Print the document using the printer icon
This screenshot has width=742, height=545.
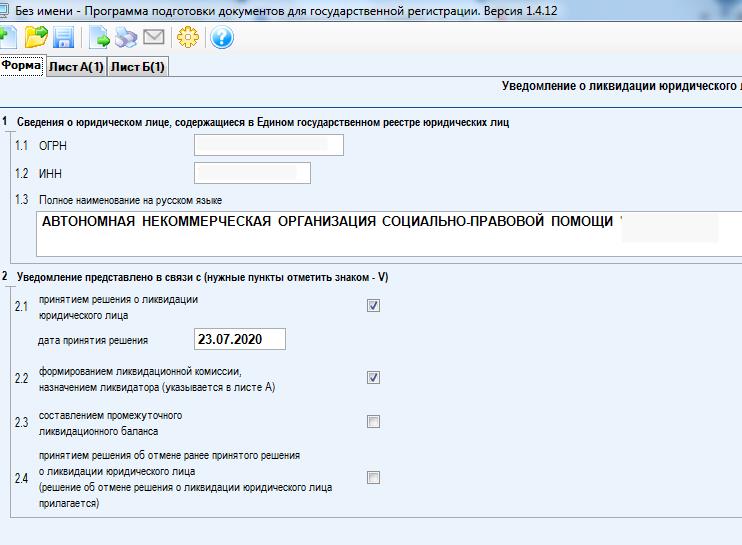[126, 38]
